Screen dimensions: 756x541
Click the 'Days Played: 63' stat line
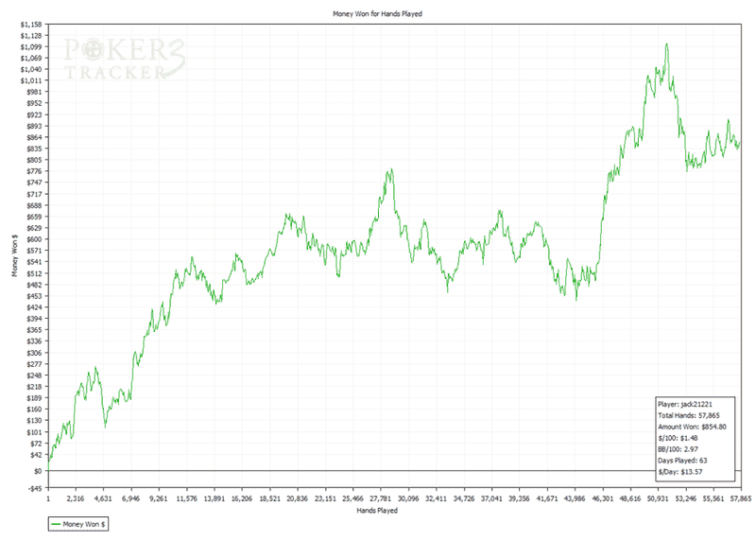[x=682, y=461]
